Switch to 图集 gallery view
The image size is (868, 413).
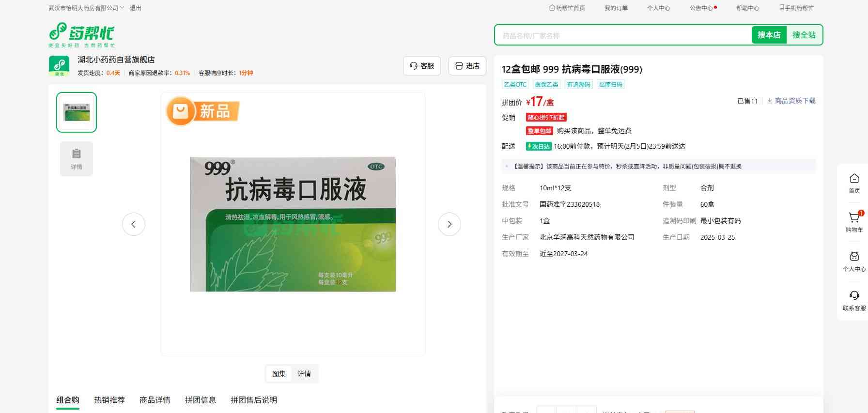click(x=279, y=374)
